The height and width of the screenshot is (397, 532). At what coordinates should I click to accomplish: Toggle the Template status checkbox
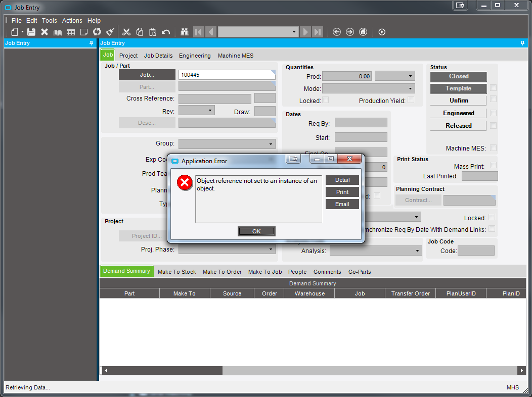pyautogui.click(x=494, y=88)
